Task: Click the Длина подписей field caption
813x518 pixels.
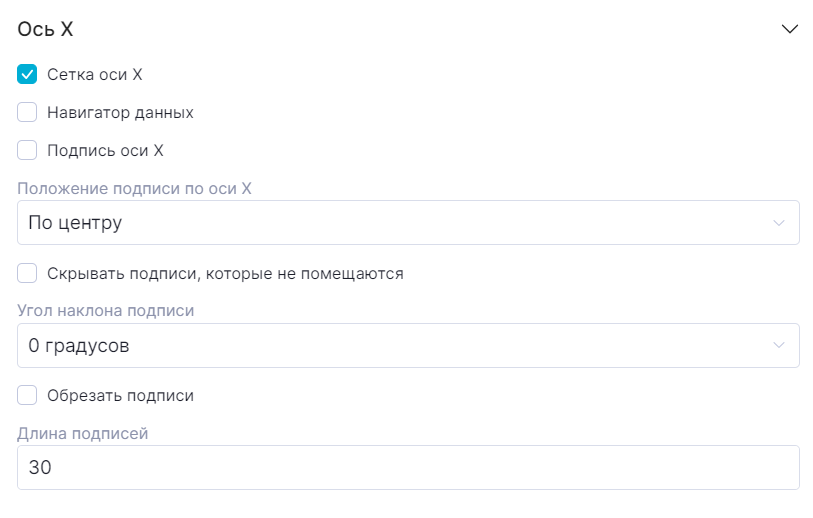Action: tap(83, 432)
